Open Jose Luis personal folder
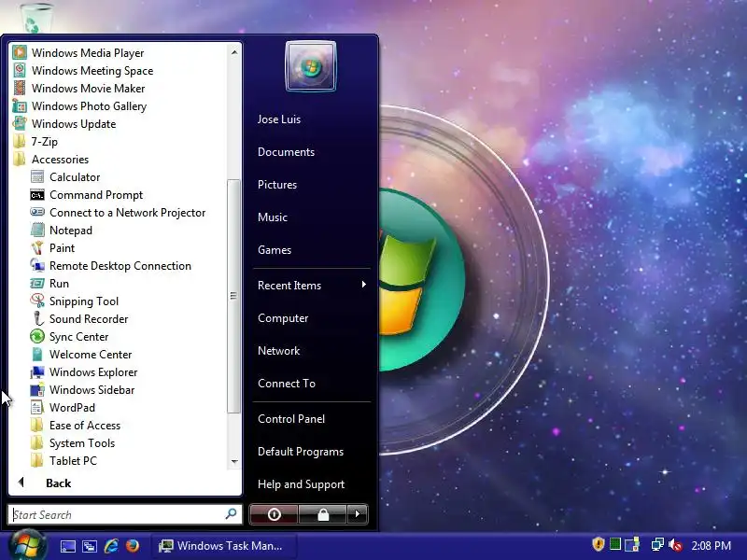Image resolution: width=747 pixels, height=560 pixels. tap(279, 119)
